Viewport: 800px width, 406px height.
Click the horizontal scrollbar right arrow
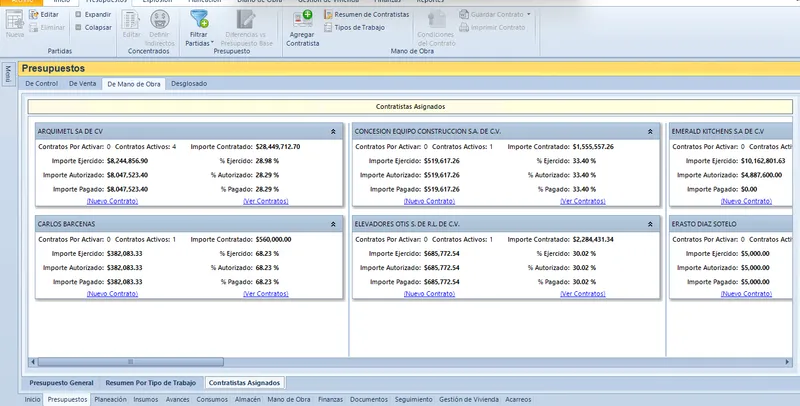point(787,362)
